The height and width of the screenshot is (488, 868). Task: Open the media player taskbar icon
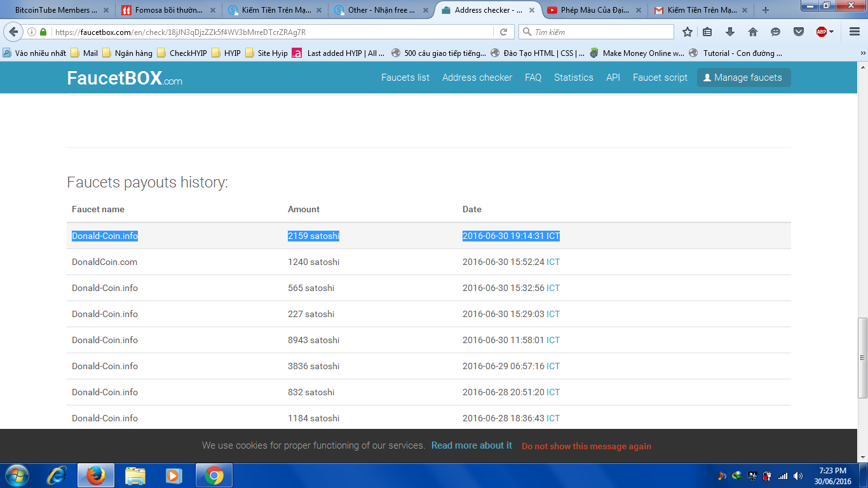(x=173, y=475)
